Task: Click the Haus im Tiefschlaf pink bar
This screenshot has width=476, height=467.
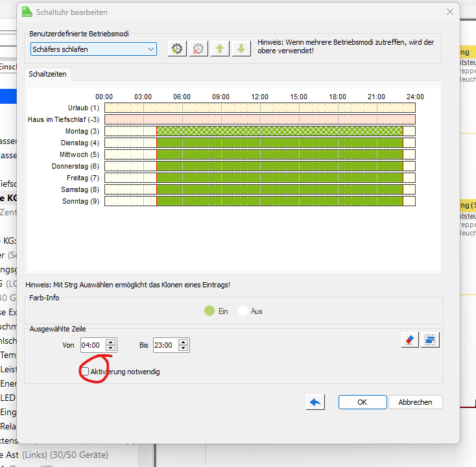Action: (x=259, y=119)
